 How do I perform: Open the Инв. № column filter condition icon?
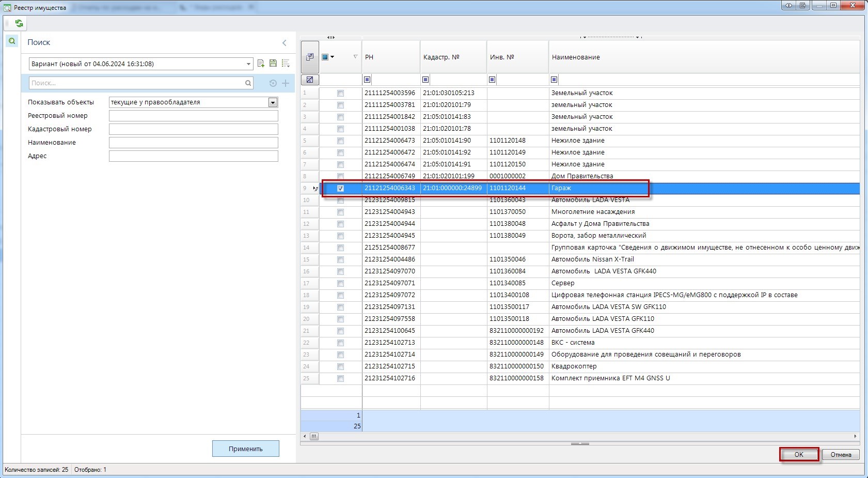(x=492, y=80)
